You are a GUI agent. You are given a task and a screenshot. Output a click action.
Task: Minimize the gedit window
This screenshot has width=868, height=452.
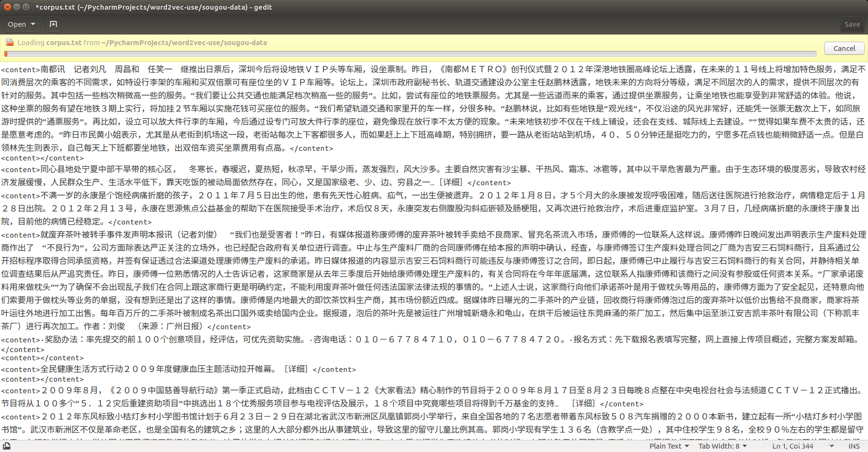point(17,7)
